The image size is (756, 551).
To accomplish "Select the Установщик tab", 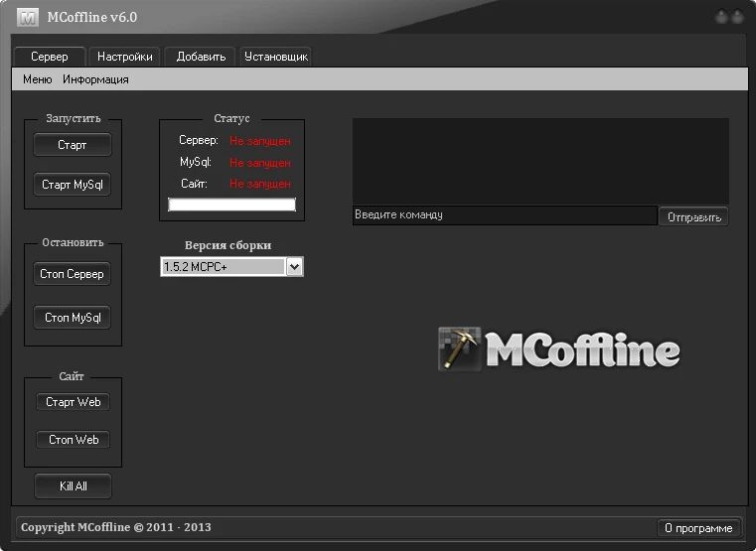I will 276,57.
